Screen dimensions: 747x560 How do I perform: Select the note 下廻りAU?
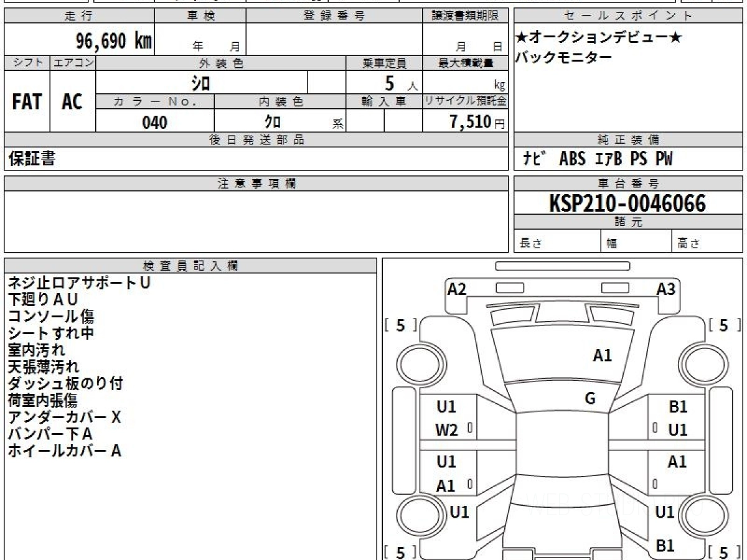(x=43, y=299)
